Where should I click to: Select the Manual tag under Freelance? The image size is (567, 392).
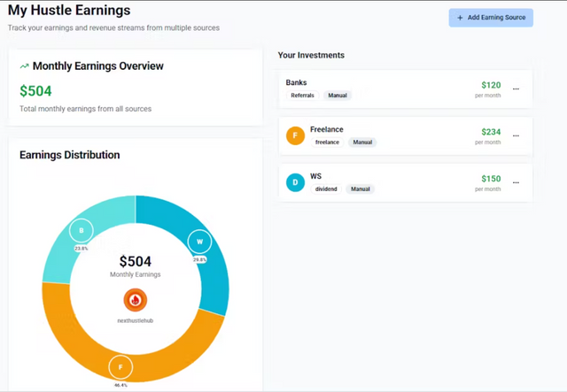[362, 142]
